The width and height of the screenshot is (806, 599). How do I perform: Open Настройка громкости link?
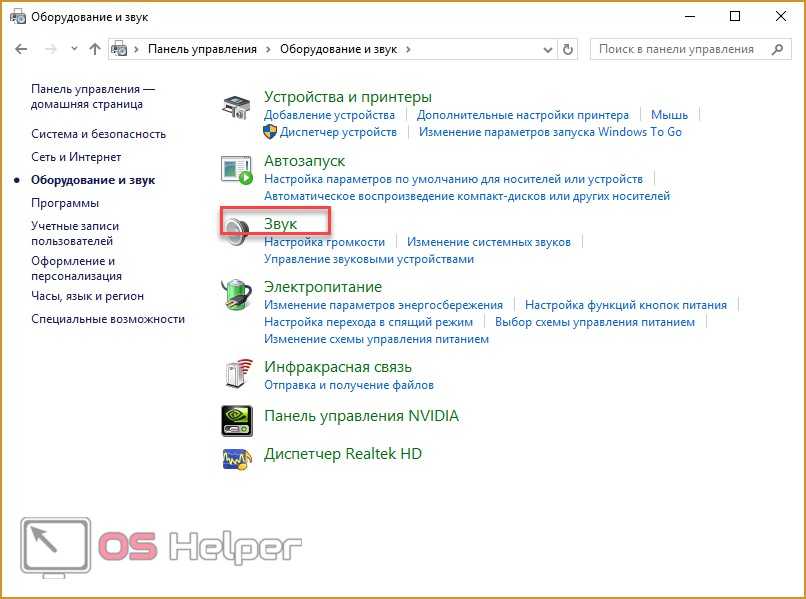pyautogui.click(x=324, y=242)
